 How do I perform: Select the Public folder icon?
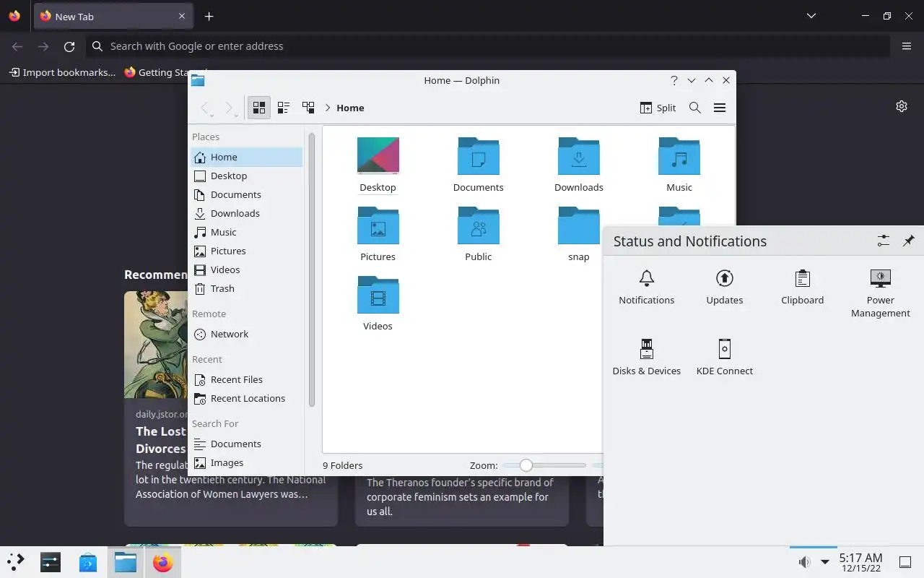click(479, 225)
